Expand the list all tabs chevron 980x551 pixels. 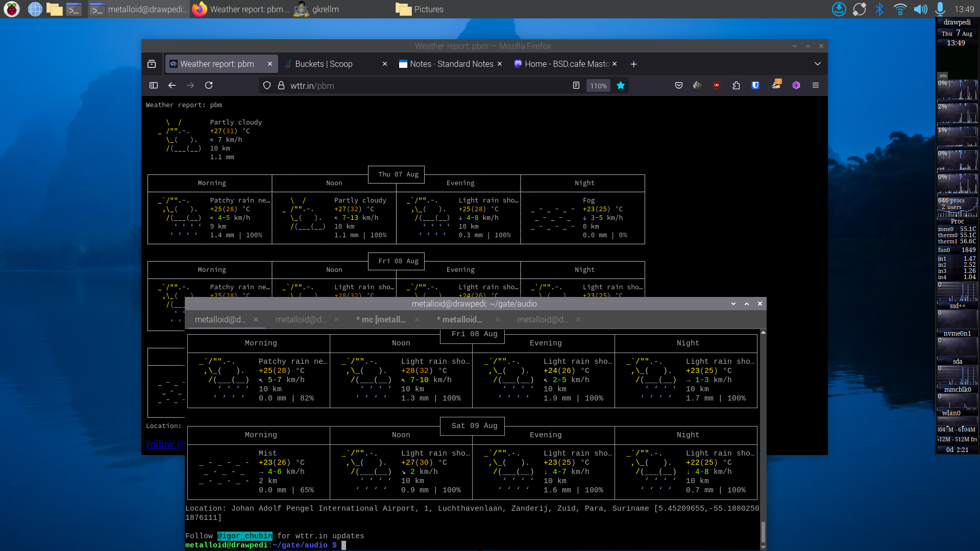[x=818, y=64]
